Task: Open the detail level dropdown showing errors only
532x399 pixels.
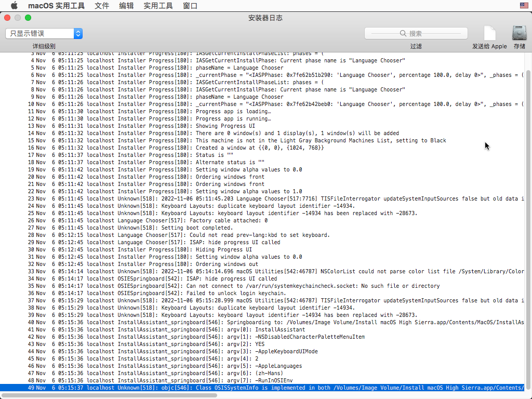Action: (x=44, y=33)
